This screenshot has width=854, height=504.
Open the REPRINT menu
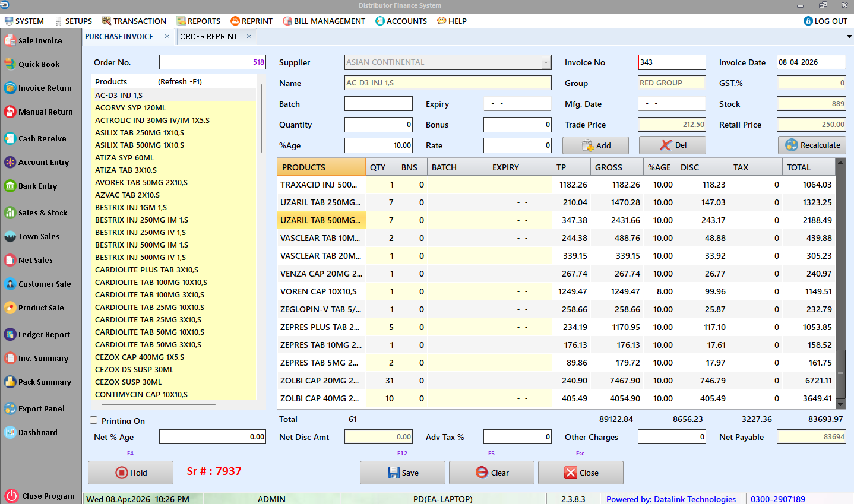point(251,21)
